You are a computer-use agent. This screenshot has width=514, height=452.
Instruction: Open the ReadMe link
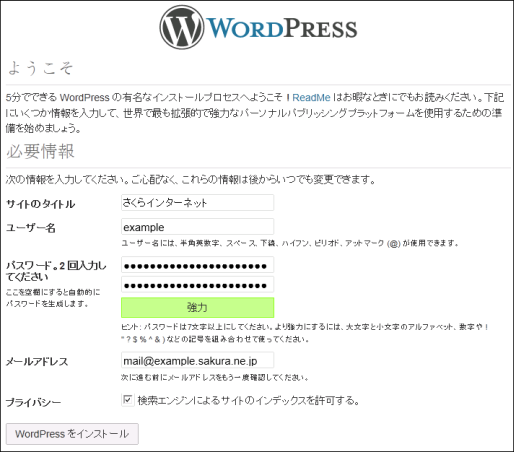pyautogui.click(x=311, y=97)
